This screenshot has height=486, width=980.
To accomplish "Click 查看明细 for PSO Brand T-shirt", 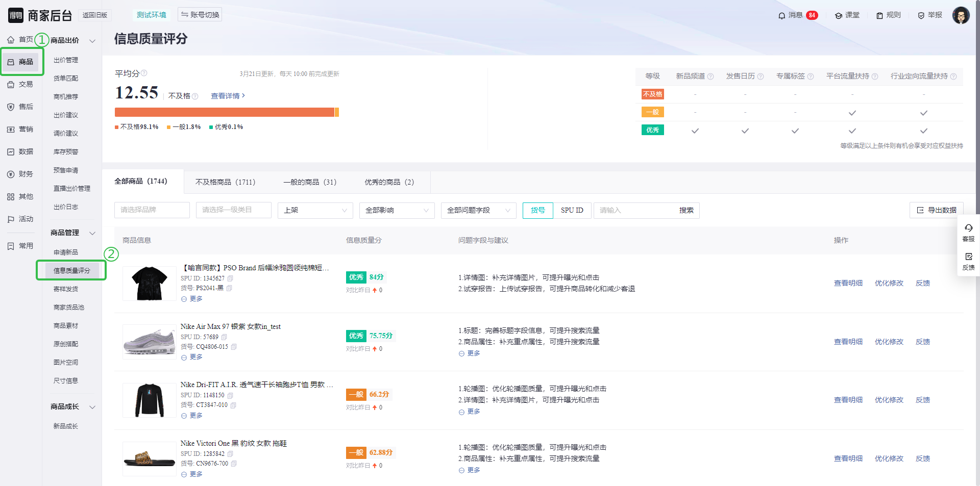I will (848, 283).
